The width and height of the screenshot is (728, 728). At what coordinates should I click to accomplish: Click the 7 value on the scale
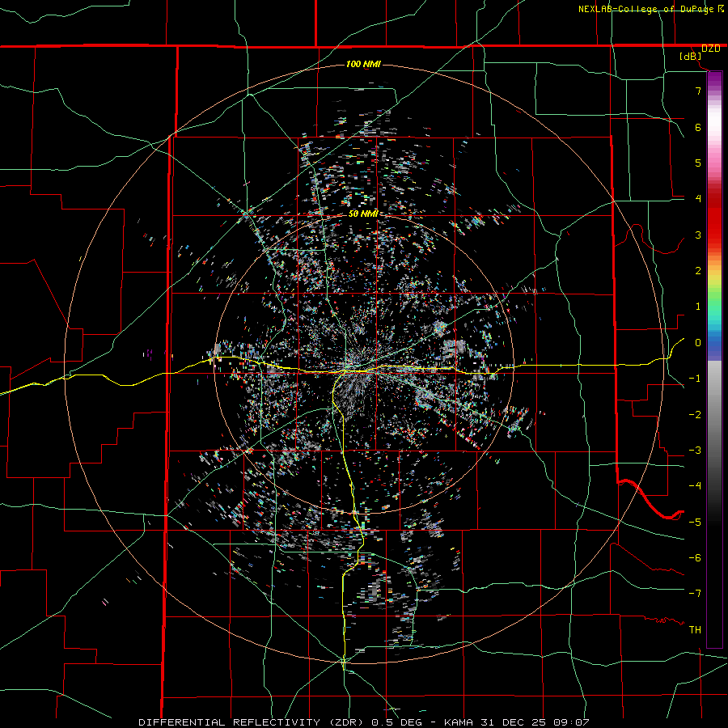tap(698, 91)
